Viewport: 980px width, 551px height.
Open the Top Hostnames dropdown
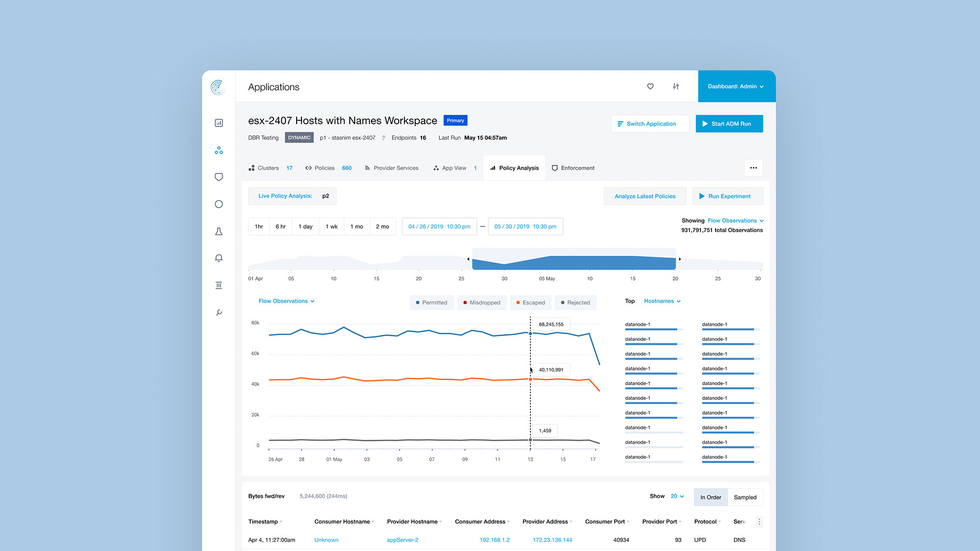[662, 301]
